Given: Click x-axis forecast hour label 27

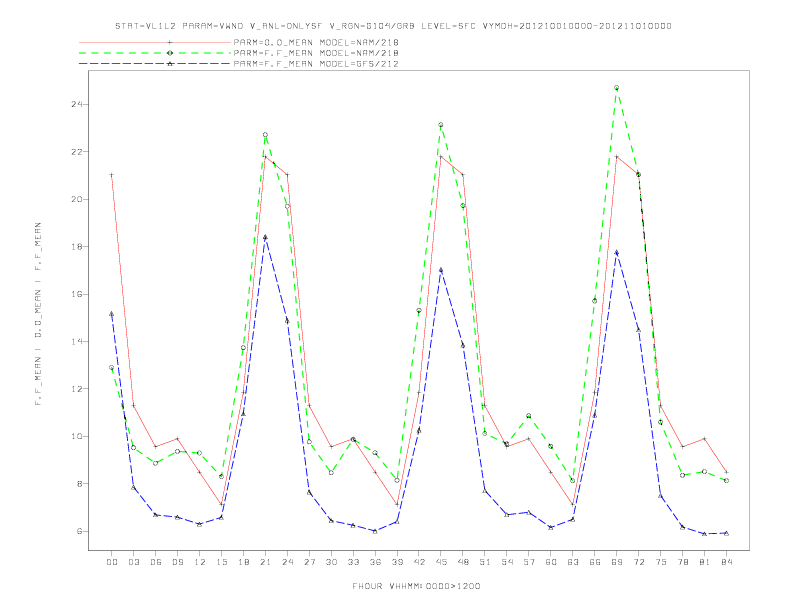Looking at the screenshot, I should tap(309, 562).
